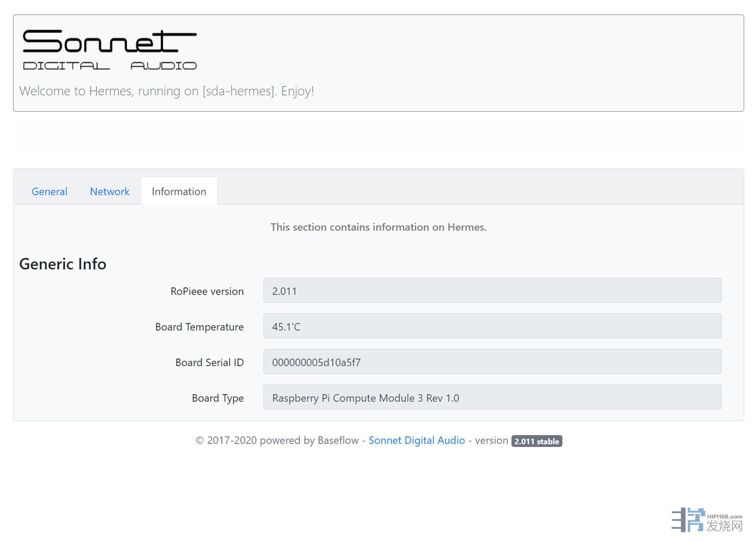The width and height of the screenshot is (756, 541).
Task: Click the Sonnet Digital Audio logo
Action: point(110,50)
